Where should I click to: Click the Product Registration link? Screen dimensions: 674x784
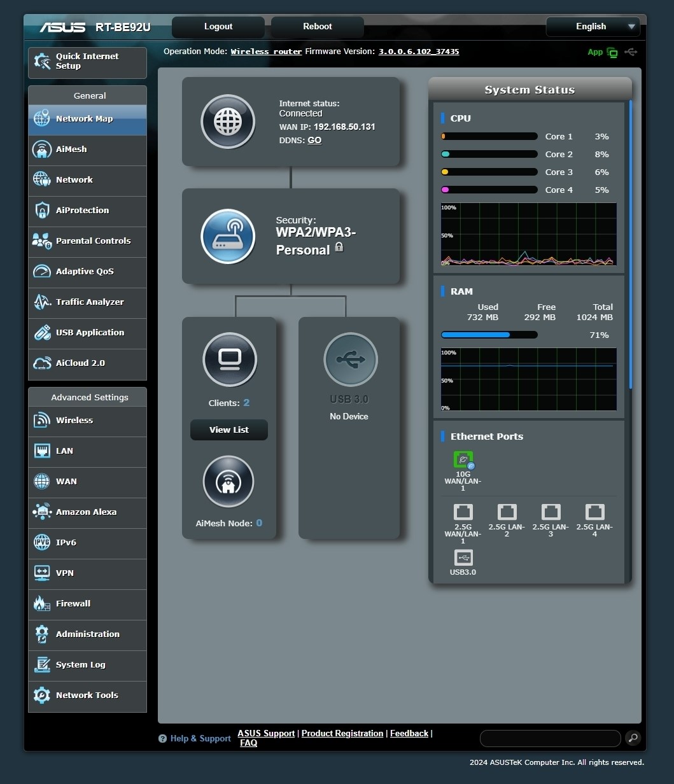tap(342, 733)
